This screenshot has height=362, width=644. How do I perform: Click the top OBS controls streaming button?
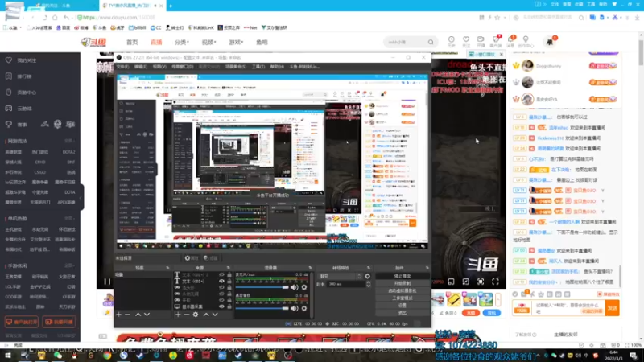click(x=402, y=276)
